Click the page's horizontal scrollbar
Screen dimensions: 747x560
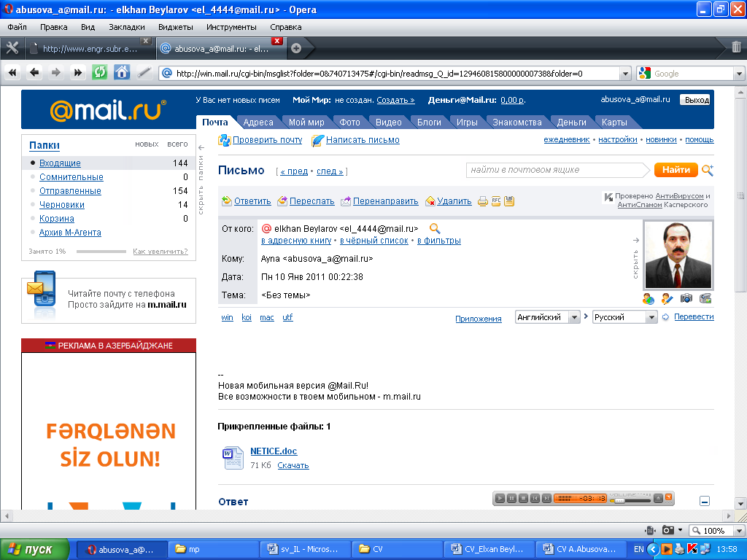(x=366, y=516)
